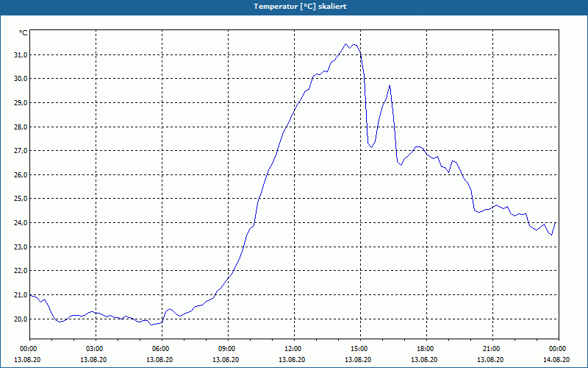Pick the '27,0' temperature label
The image size is (588, 368).
click(x=21, y=151)
